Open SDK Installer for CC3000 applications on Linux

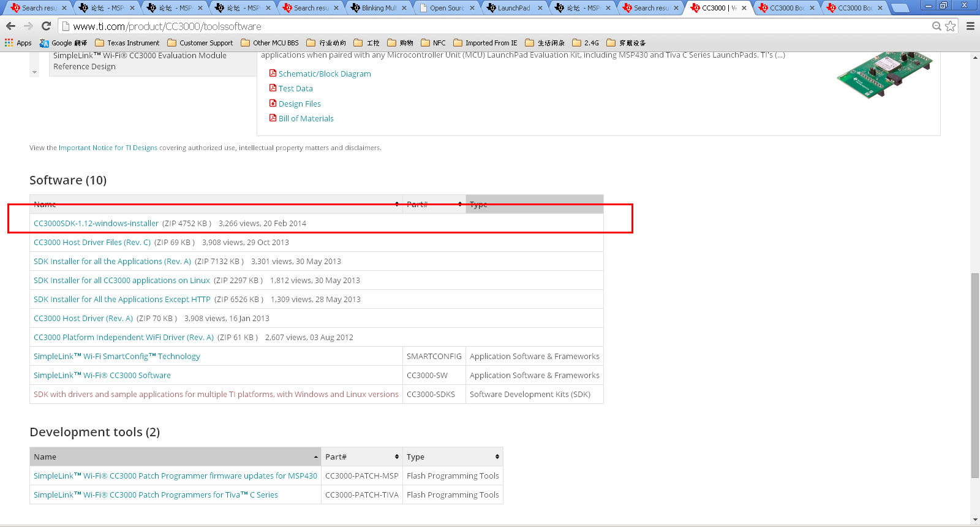coord(122,280)
